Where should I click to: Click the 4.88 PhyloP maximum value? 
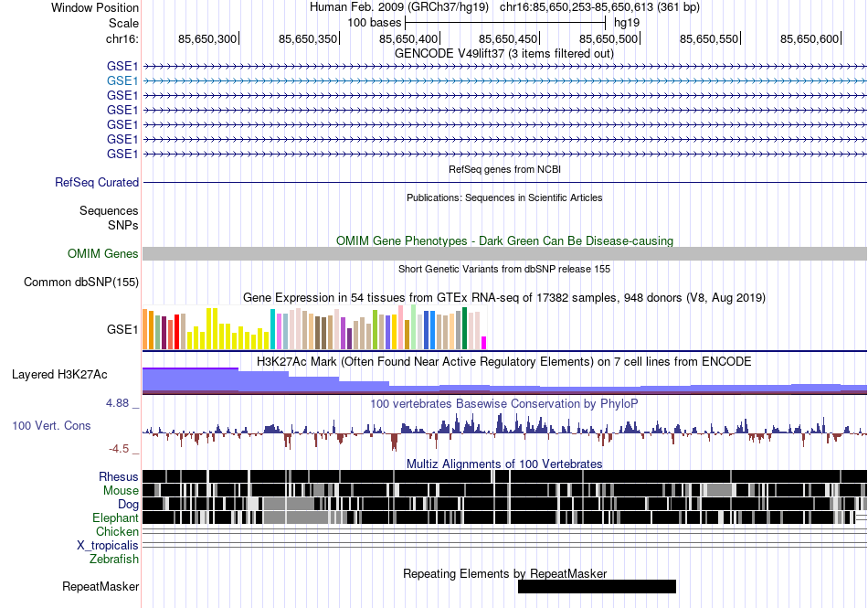pos(117,403)
